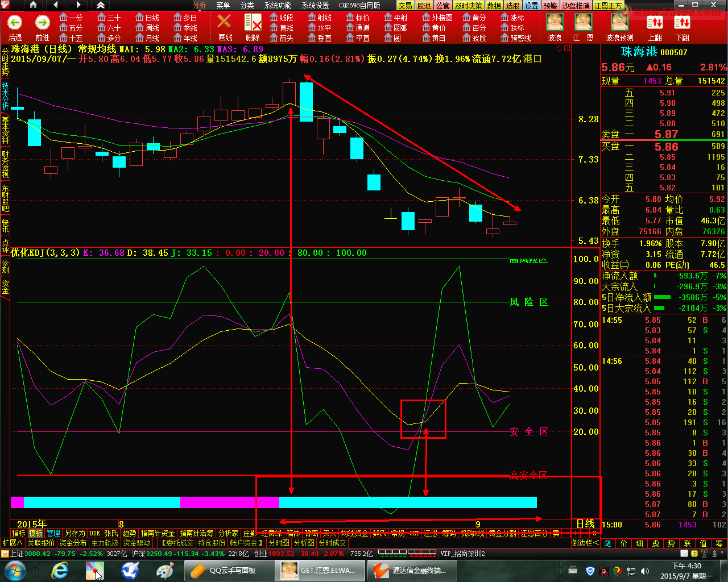This screenshot has height=582, width=728.
Task: Click the 删除 delete drawing icon
Action: pyautogui.click(x=253, y=28)
